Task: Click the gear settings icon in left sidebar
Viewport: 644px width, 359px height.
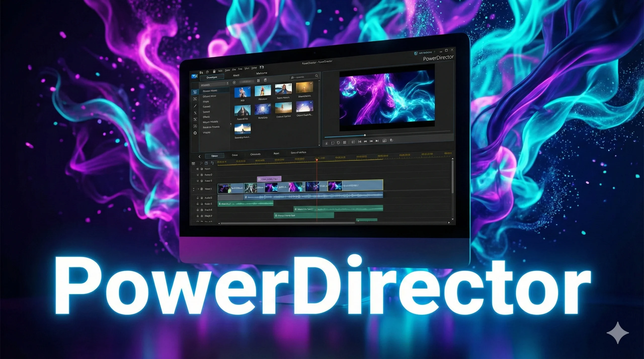Action: click(x=195, y=133)
